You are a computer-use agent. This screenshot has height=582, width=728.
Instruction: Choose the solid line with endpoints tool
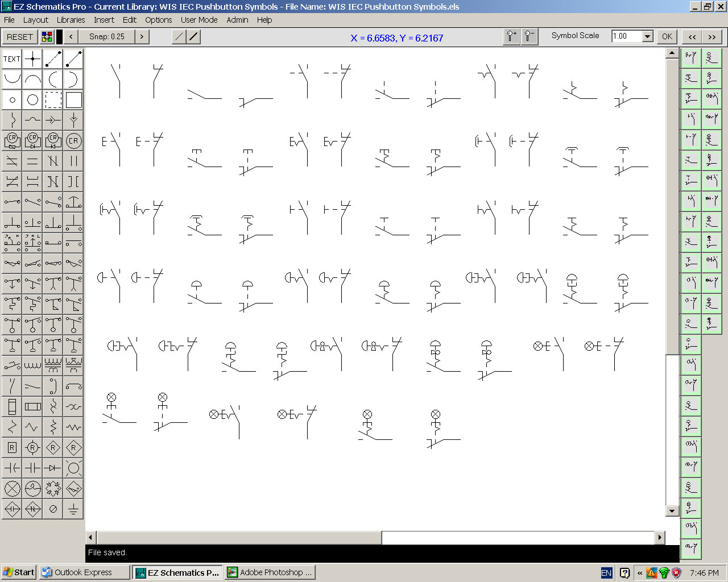coord(73,59)
